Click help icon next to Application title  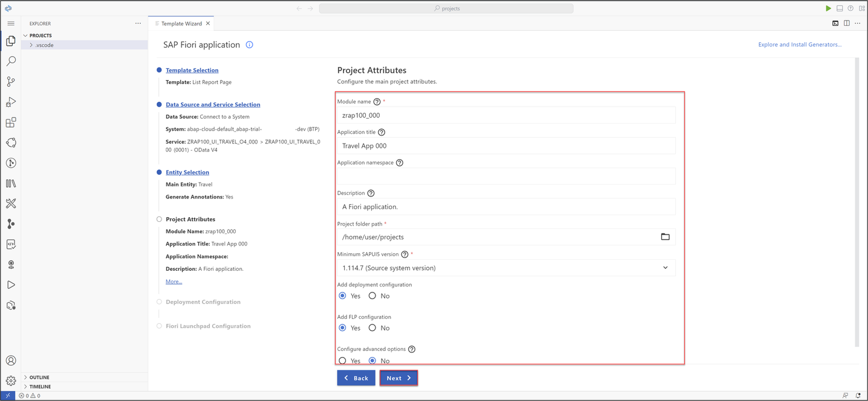(382, 132)
